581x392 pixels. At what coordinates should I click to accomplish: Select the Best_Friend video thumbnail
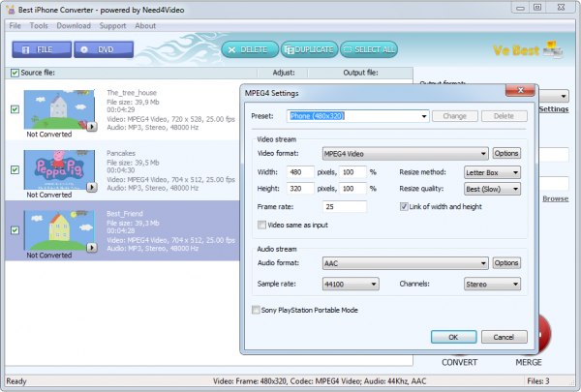pyautogui.click(x=59, y=230)
